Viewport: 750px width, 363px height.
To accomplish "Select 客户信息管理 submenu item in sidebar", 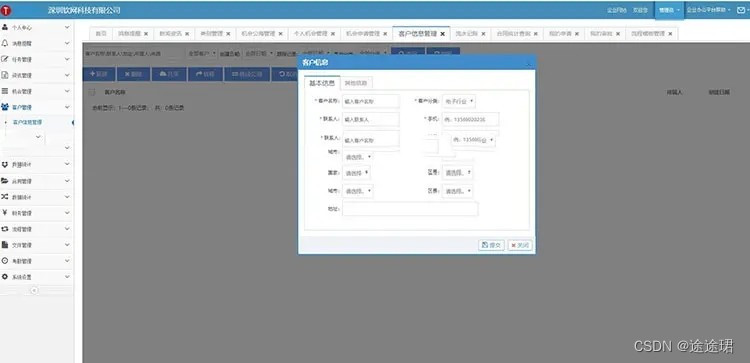I will [x=28, y=122].
